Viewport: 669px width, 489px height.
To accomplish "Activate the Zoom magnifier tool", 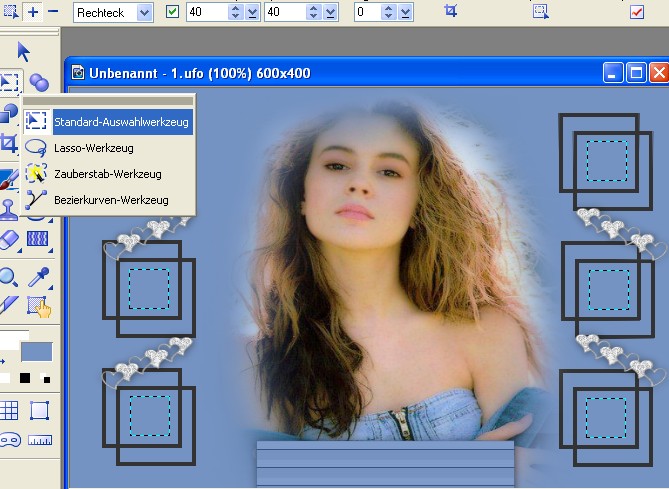I will [9, 277].
